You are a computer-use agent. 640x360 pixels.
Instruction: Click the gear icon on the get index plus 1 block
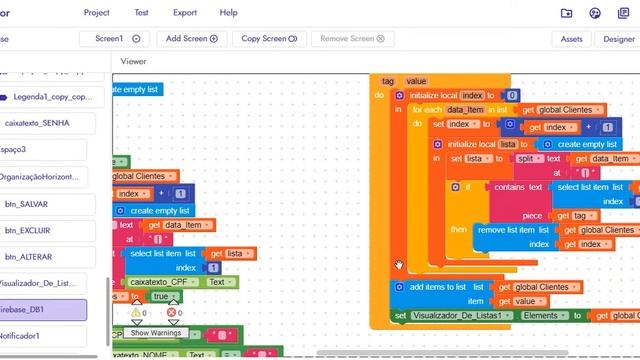(510, 124)
